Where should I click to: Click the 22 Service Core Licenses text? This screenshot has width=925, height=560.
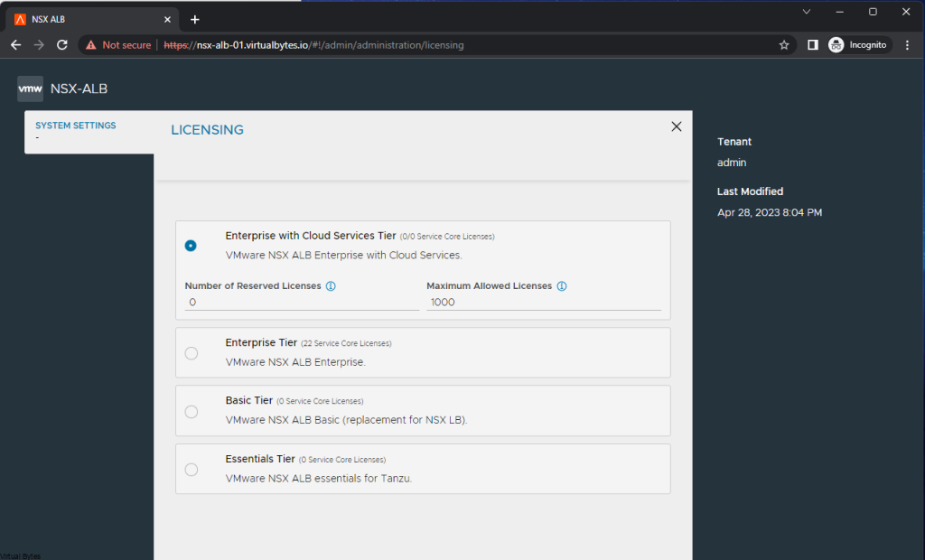point(346,343)
